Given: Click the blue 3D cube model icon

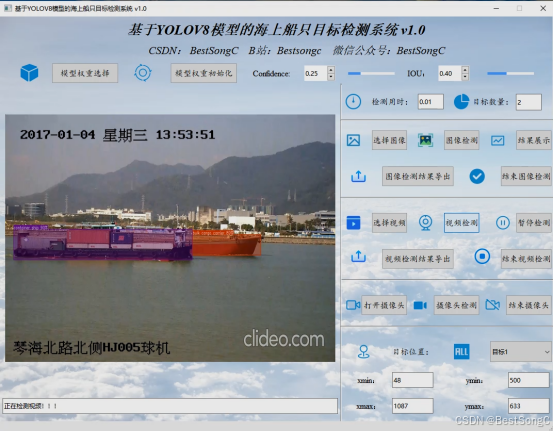Looking at the screenshot, I should pyautogui.click(x=29, y=73).
